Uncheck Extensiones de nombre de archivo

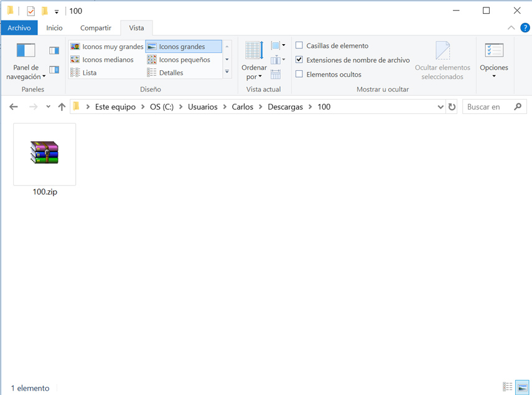(299, 60)
